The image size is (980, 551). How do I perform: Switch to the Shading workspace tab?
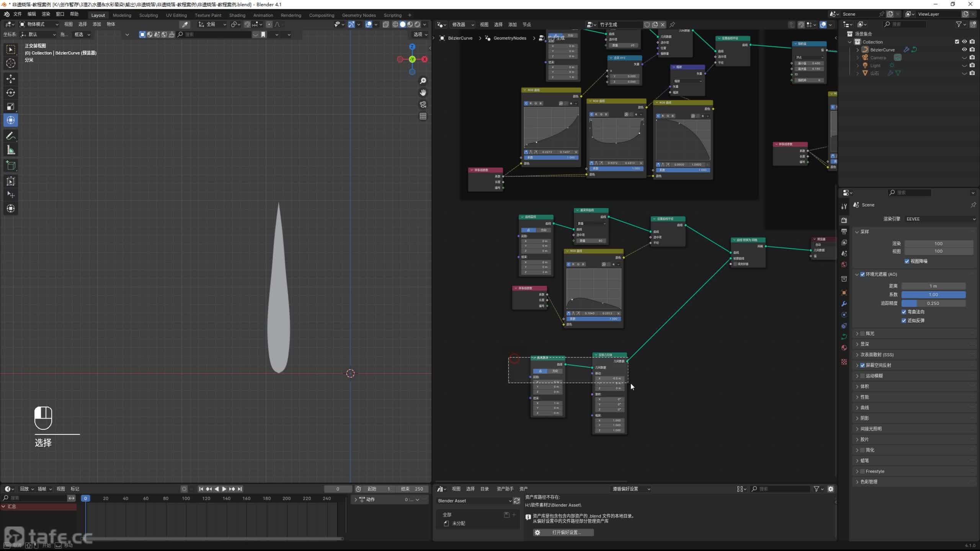pos(237,15)
